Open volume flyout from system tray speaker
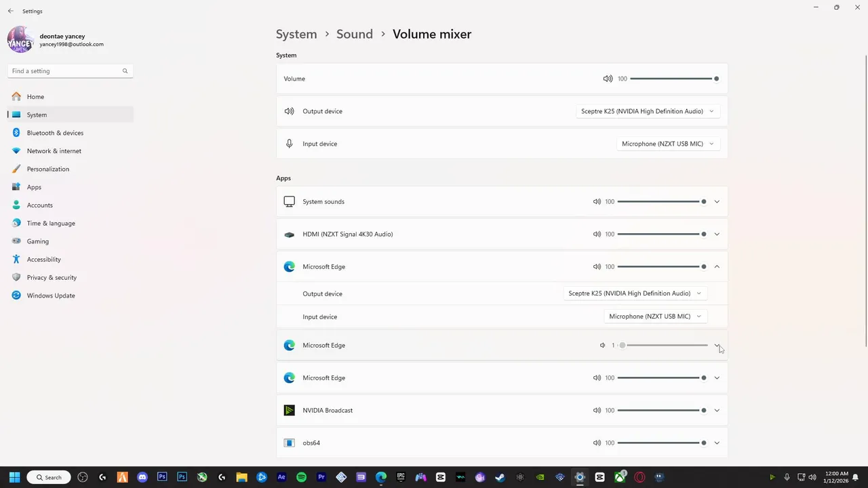 click(x=812, y=477)
